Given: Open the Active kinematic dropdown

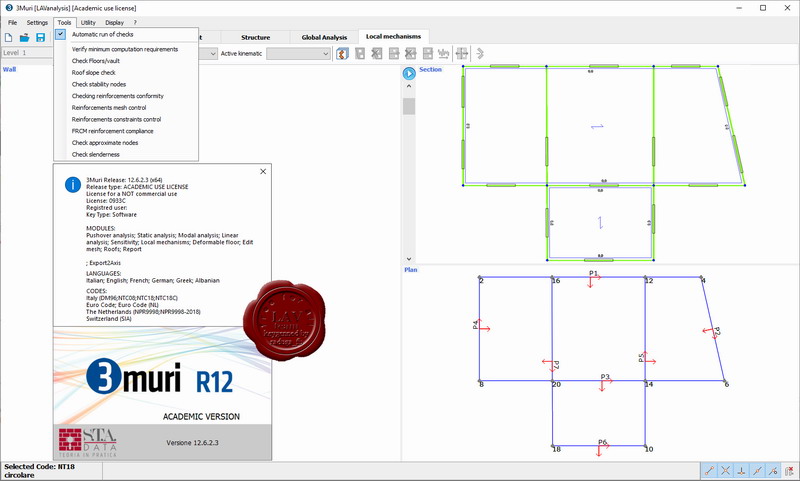Looking at the screenshot, I should (298, 54).
